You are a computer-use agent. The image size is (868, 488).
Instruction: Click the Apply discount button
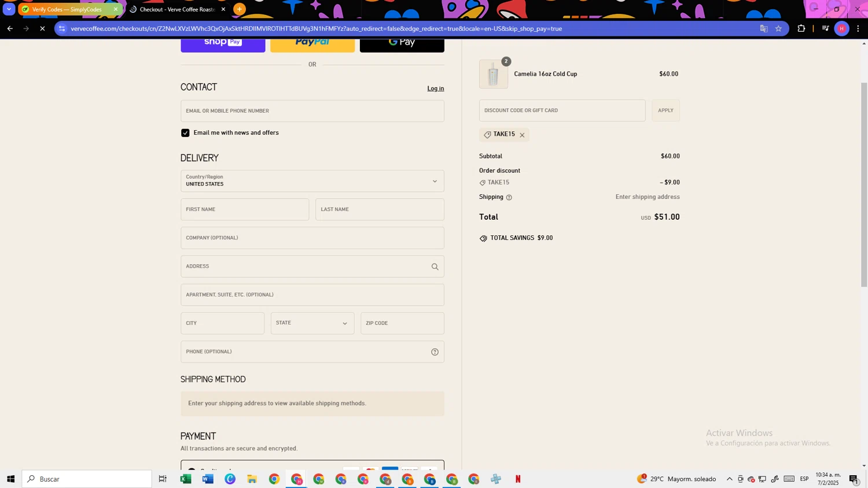tap(665, 110)
